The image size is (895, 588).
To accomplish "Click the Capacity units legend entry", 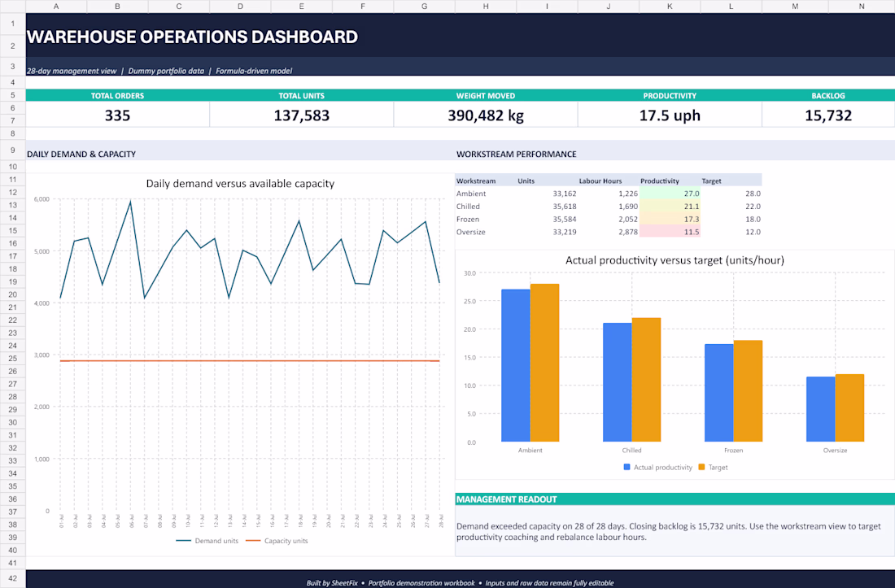I will [277, 541].
